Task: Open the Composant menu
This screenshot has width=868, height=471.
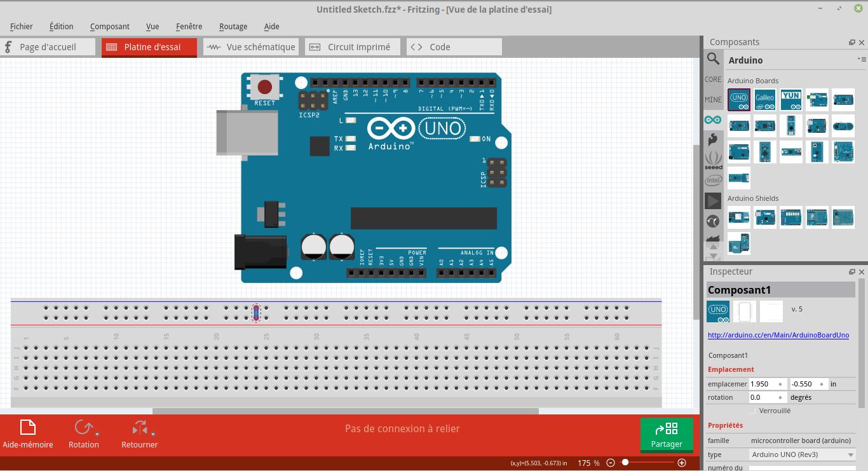Action: (110, 26)
